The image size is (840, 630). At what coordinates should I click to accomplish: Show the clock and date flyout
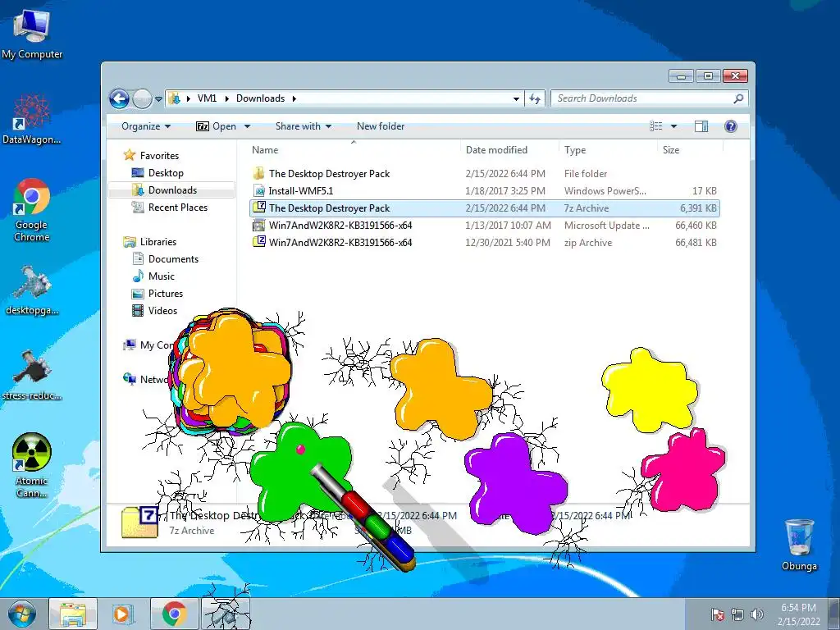click(798, 614)
